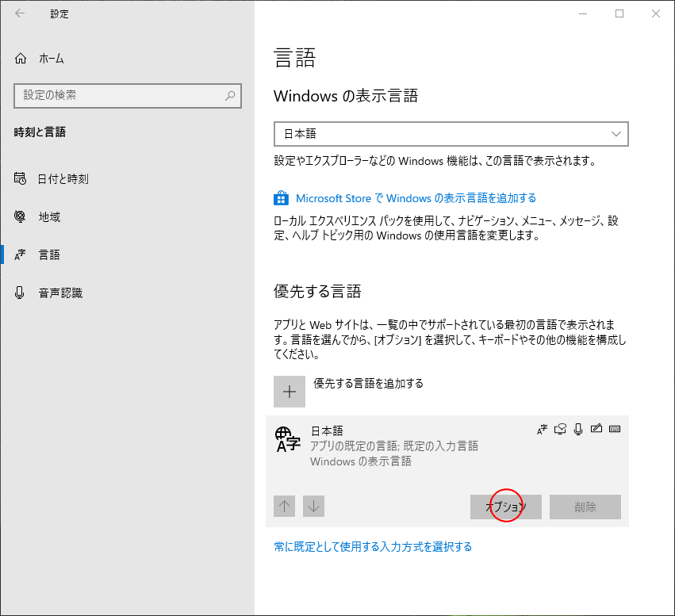Focus the 設定の検索 search field
The height and width of the screenshot is (616, 675).
(128, 95)
